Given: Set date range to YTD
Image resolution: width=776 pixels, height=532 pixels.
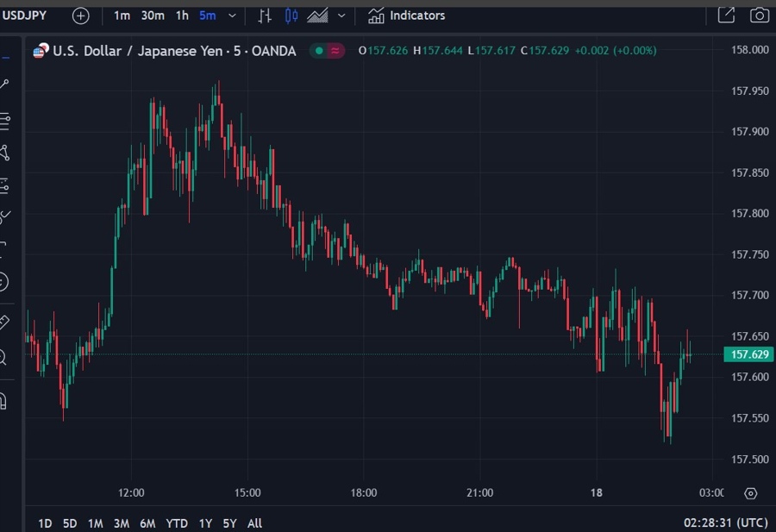Looking at the screenshot, I should [177, 523].
